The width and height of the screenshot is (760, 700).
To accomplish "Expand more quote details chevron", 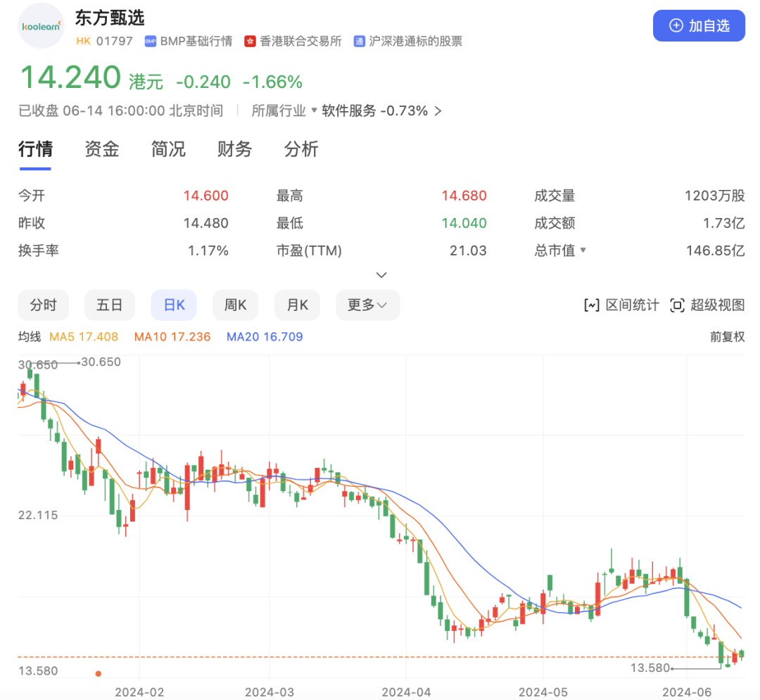I will 381,275.
